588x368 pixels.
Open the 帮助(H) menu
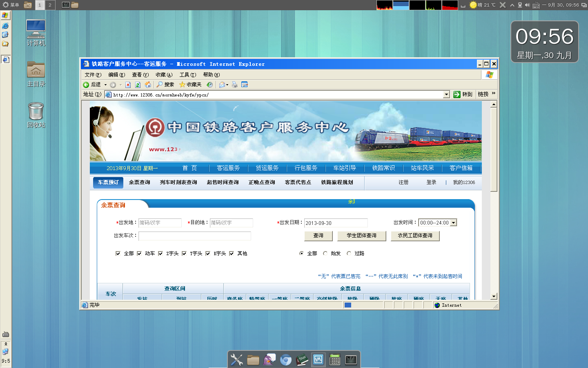[x=212, y=75]
